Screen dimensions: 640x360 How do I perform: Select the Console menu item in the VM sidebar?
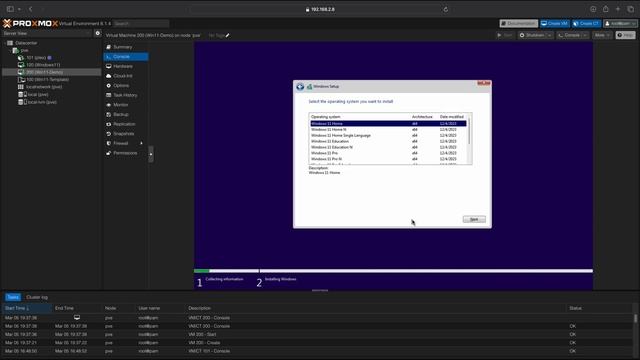(126, 57)
